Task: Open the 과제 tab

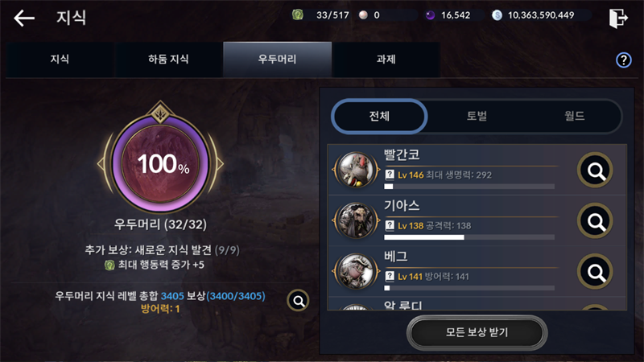Action: (x=386, y=59)
